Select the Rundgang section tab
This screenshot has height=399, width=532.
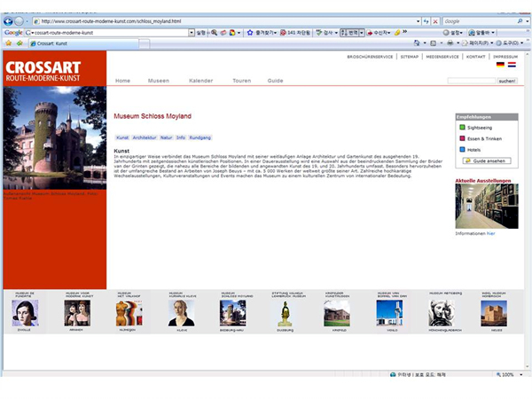coord(199,137)
